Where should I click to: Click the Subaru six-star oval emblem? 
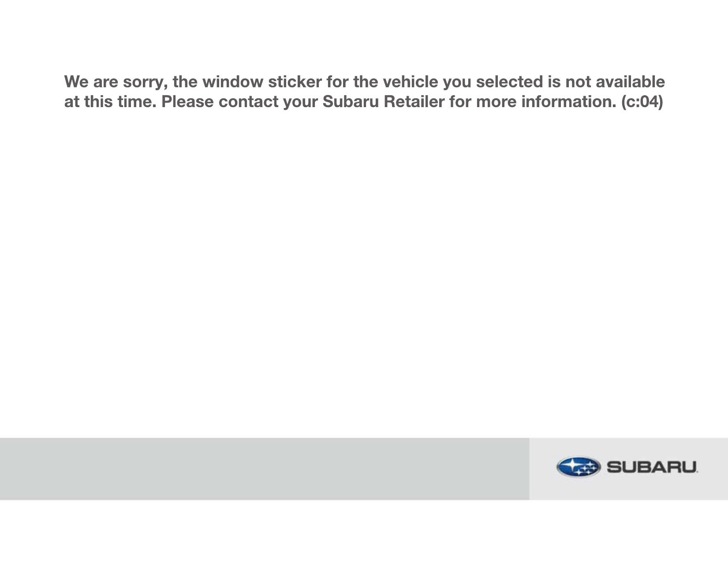(578, 467)
